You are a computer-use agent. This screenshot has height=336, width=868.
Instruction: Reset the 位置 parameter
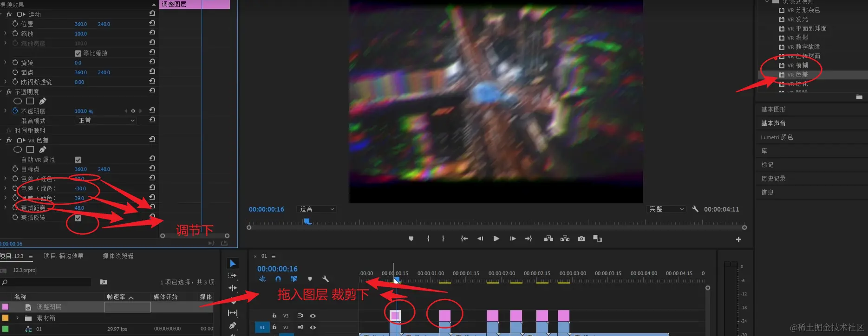tap(152, 23)
